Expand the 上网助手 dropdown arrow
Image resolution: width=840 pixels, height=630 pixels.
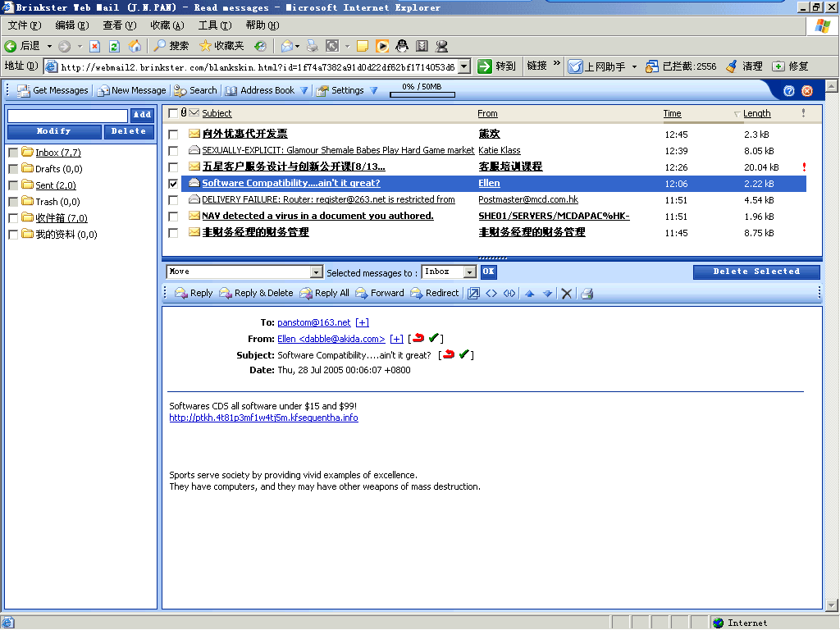(x=634, y=66)
